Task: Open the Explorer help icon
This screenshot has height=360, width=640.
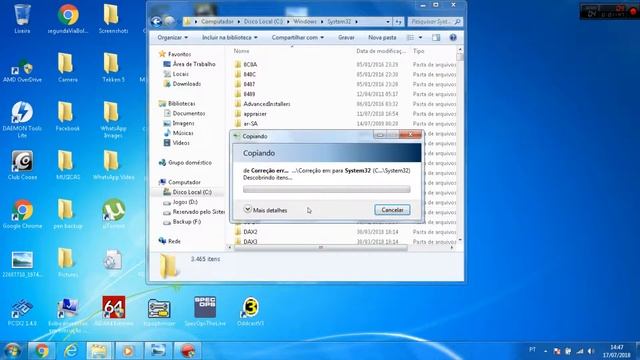Action: (453, 38)
